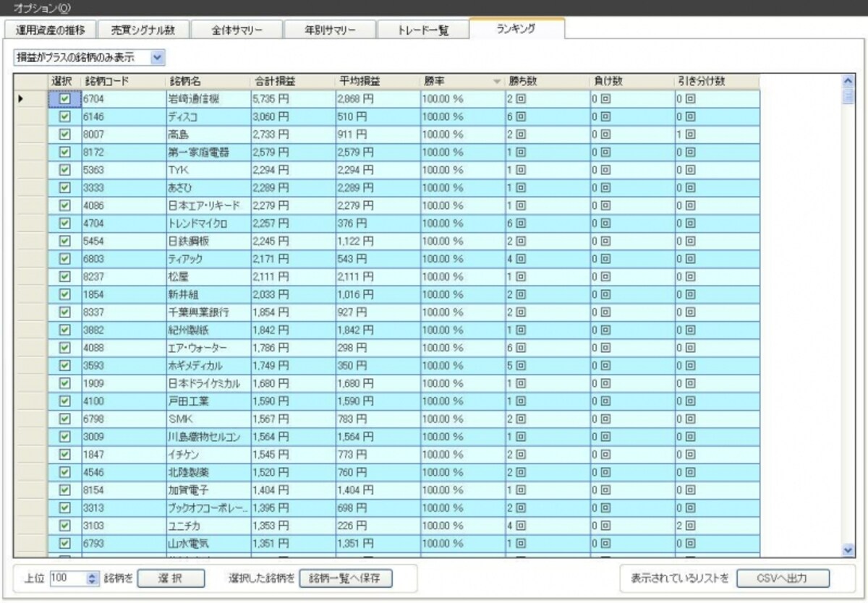
Task: Click the 千葉興業銀行 name cell
Action: point(208,312)
